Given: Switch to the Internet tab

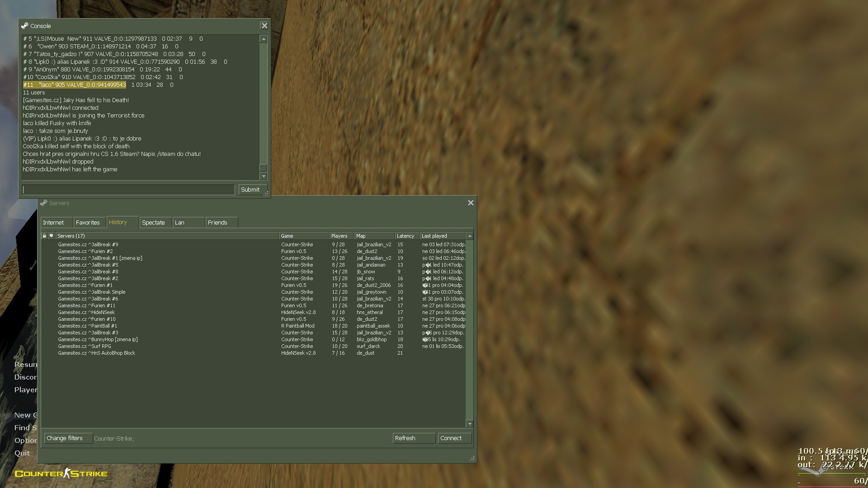Looking at the screenshot, I should (x=57, y=223).
